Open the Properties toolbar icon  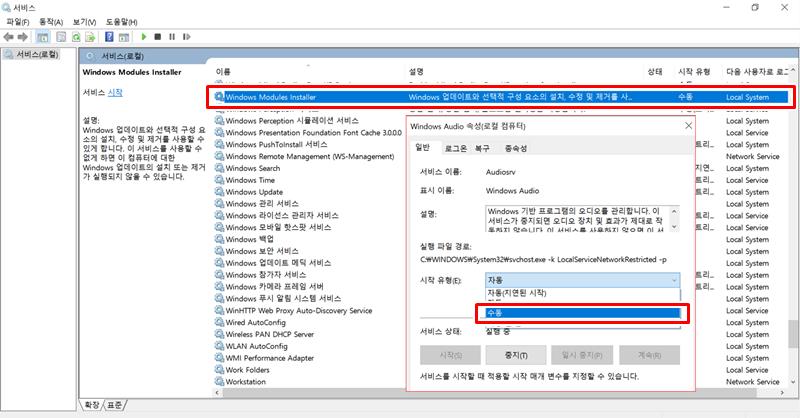point(61,37)
